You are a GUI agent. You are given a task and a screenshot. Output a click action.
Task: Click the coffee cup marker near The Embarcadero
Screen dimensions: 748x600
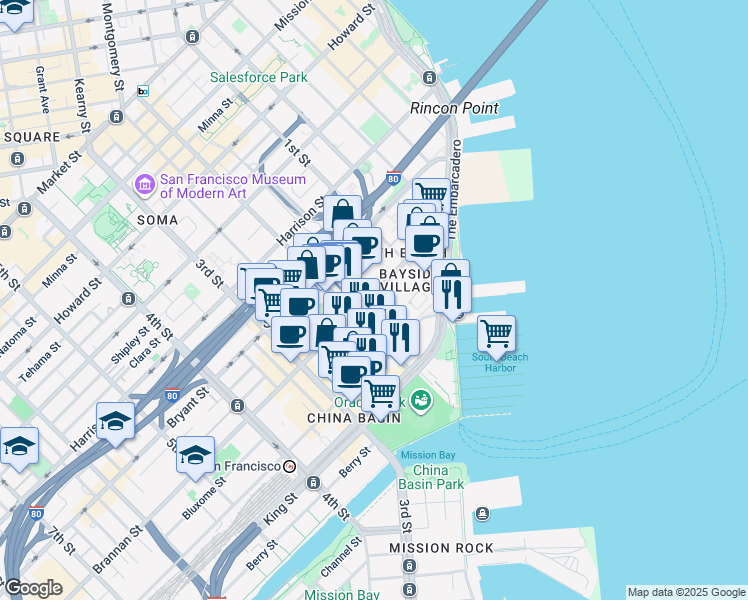point(425,242)
